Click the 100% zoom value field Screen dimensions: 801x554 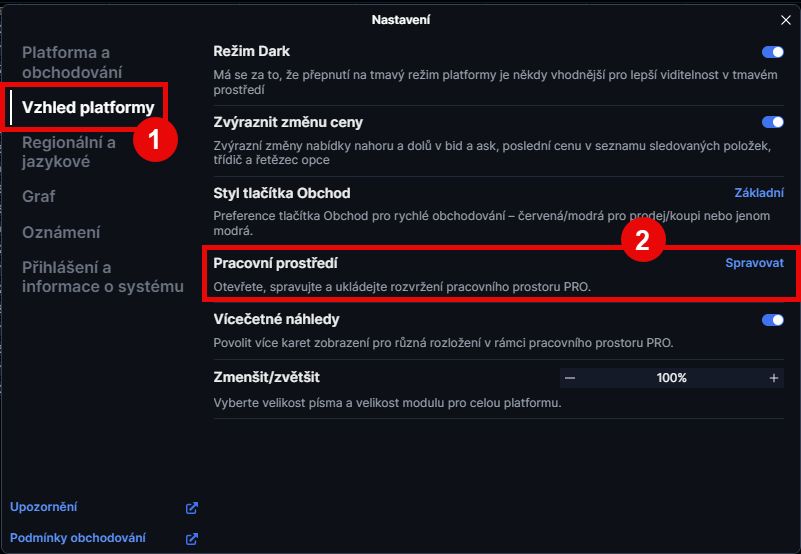[672, 378]
